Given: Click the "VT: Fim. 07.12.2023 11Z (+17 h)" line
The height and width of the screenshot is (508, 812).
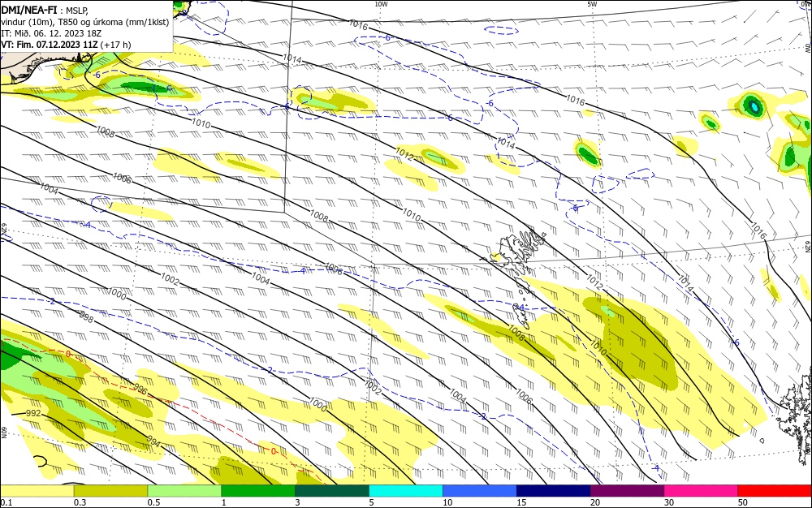Looking at the screenshot, I should point(66,45).
